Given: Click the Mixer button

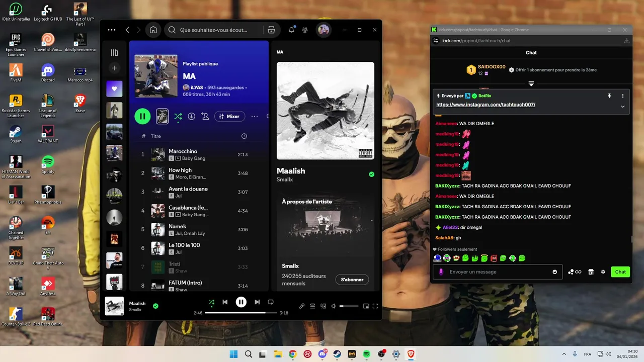Looking at the screenshot, I should pos(229,116).
